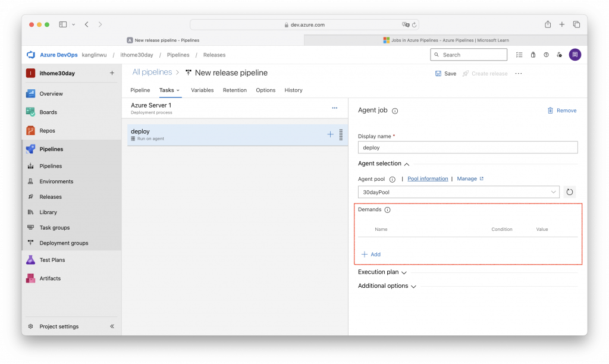Click the Save pipeline button

pos(445,73)
